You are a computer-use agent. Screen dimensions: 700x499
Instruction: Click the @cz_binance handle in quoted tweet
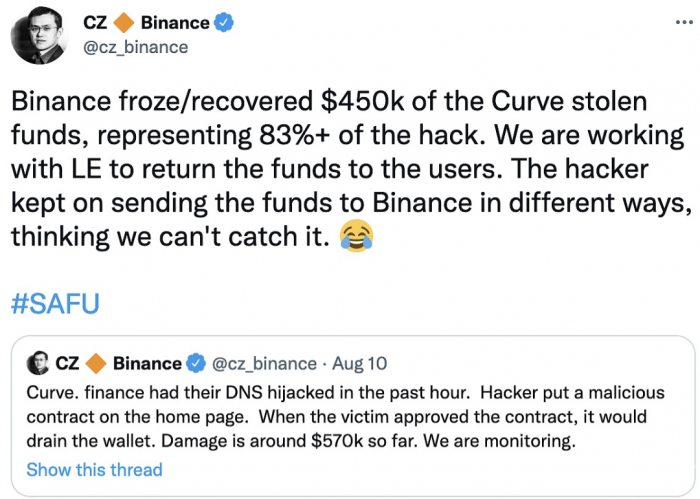[x=264, y=364]
